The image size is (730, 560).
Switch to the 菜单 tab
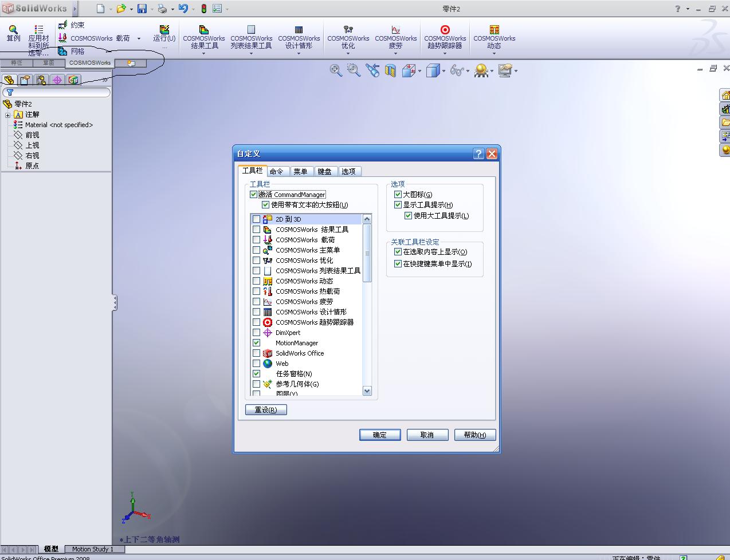[300, 171]
